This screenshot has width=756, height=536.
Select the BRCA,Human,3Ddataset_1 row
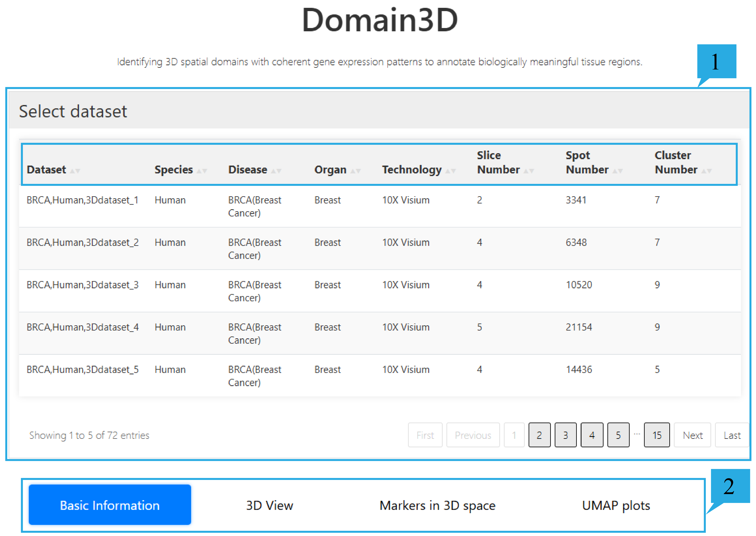[82, 200]
